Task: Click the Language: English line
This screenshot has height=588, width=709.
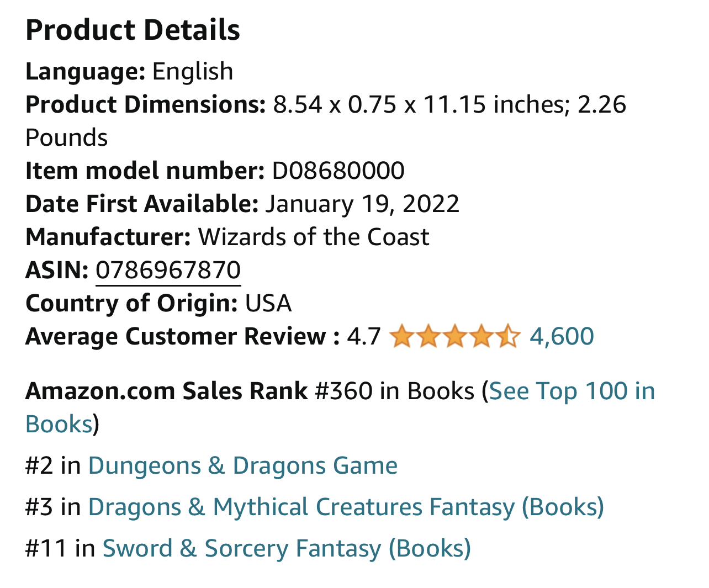Action: pyautogui.click(x=129, y=72)
